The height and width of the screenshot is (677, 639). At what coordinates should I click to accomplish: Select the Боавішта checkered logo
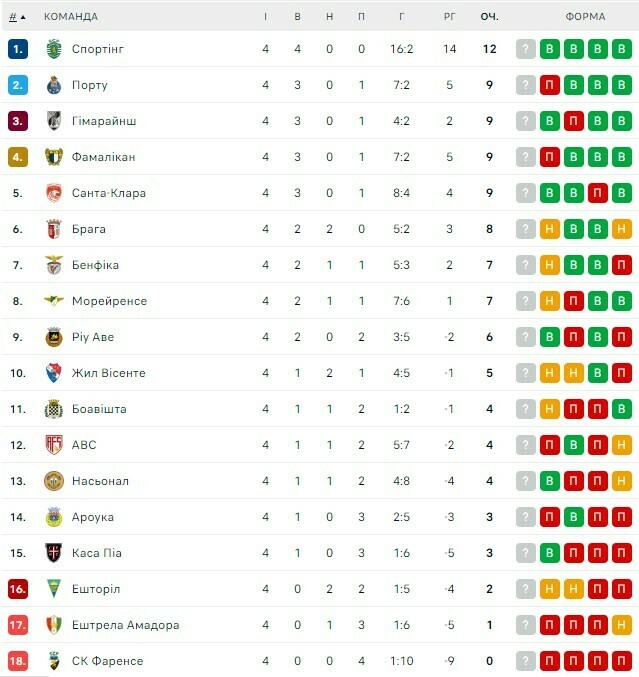(54, 409)
